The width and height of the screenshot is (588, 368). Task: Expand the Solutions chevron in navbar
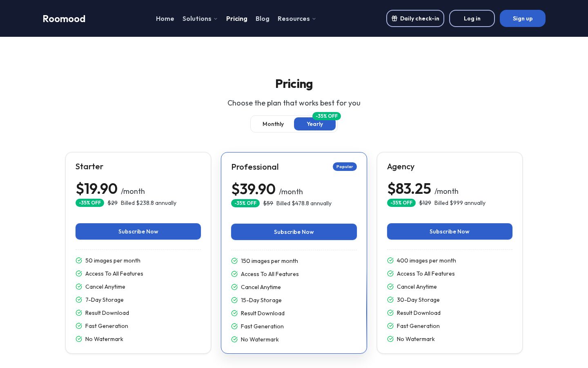(216, 19)
